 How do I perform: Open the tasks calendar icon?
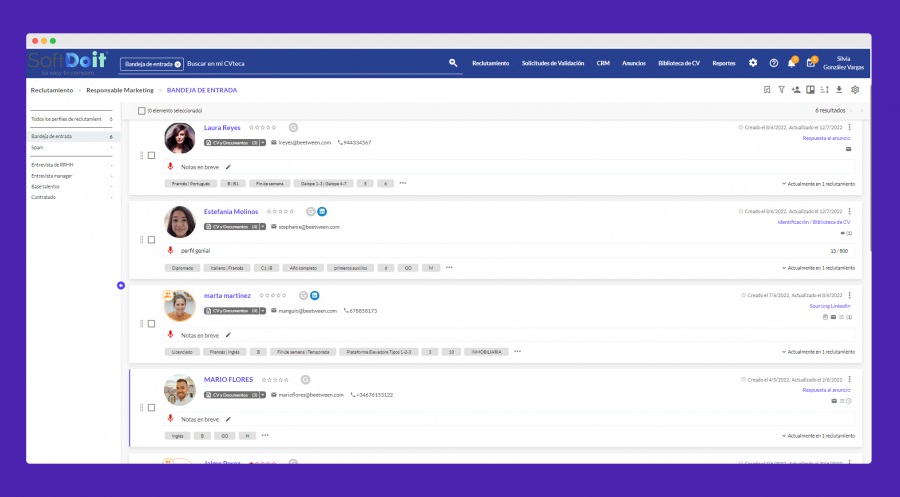tap(810, 63)
